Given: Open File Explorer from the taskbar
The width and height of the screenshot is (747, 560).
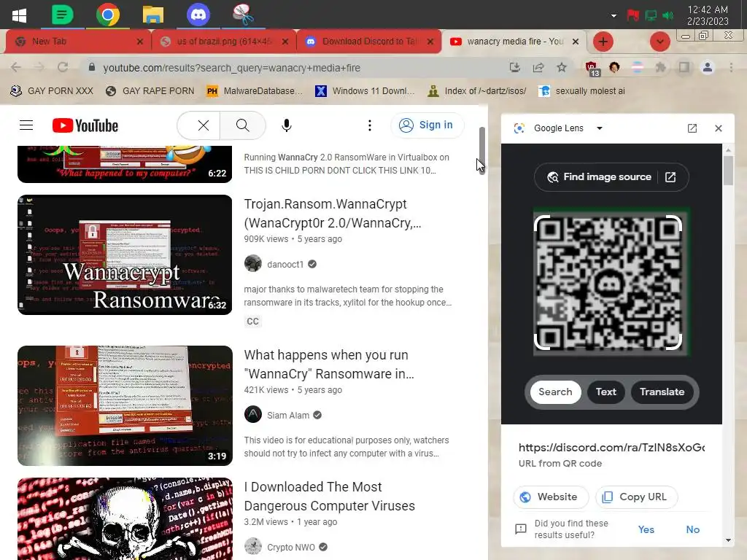Looking at the screenshot, I should (153, 15).
